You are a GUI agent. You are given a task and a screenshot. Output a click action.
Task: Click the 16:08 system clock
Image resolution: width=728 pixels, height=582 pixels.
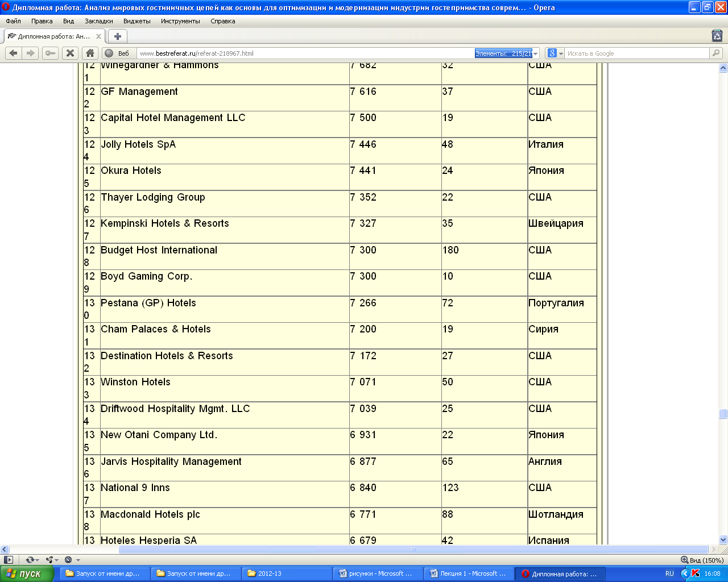coord(712,573)
